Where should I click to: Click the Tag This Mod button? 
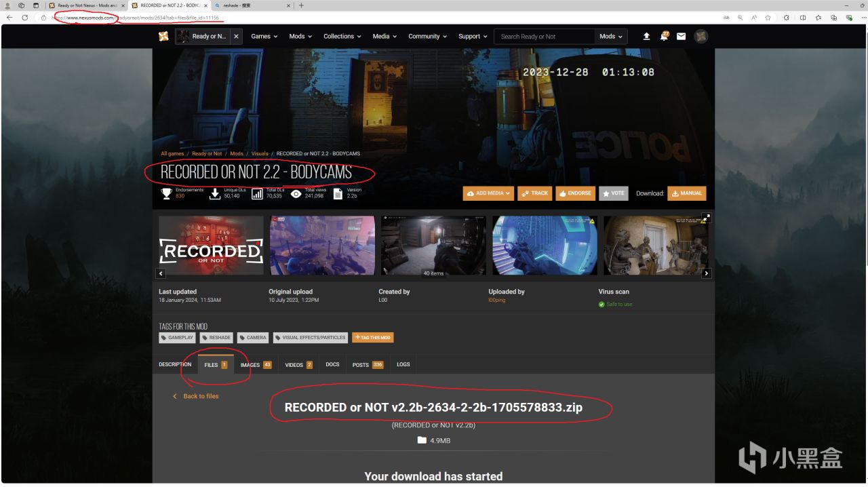(372, 338)
